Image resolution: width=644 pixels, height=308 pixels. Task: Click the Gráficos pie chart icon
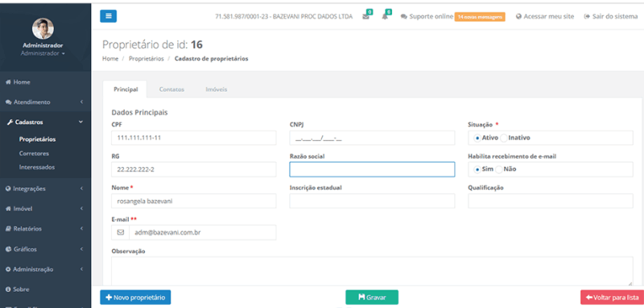coord(8,249)
